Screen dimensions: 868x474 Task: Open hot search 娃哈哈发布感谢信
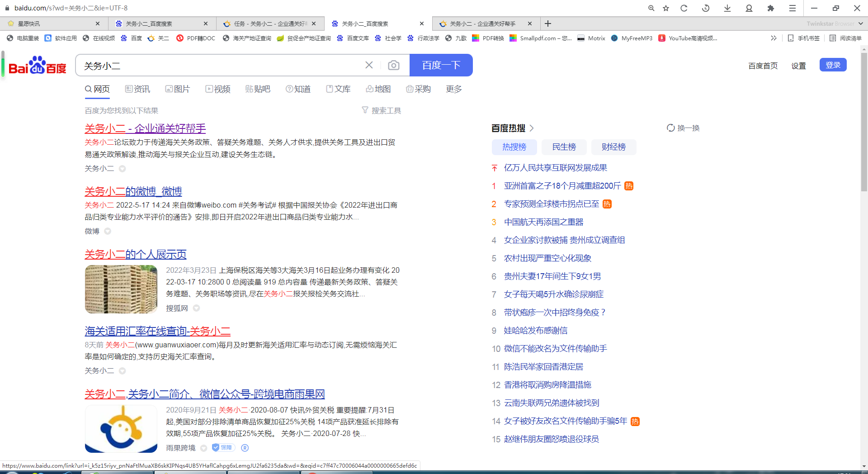[536, 331]
